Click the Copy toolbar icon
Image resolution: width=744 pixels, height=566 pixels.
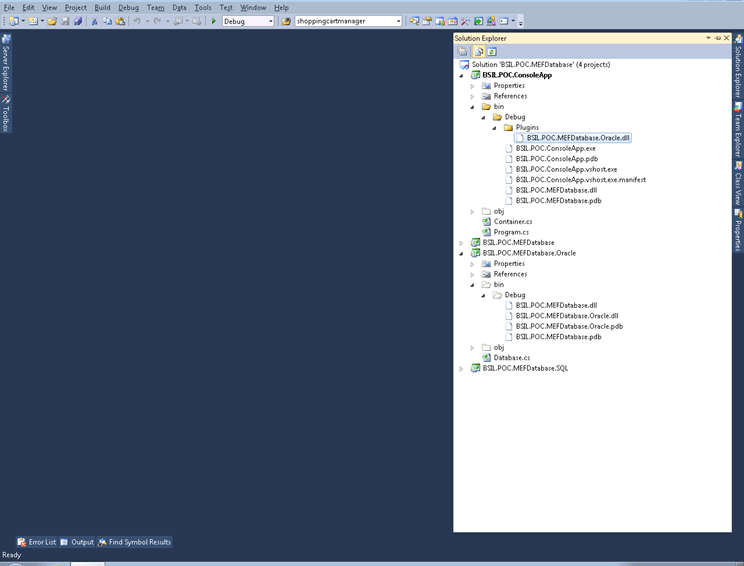tap(107, 21)
